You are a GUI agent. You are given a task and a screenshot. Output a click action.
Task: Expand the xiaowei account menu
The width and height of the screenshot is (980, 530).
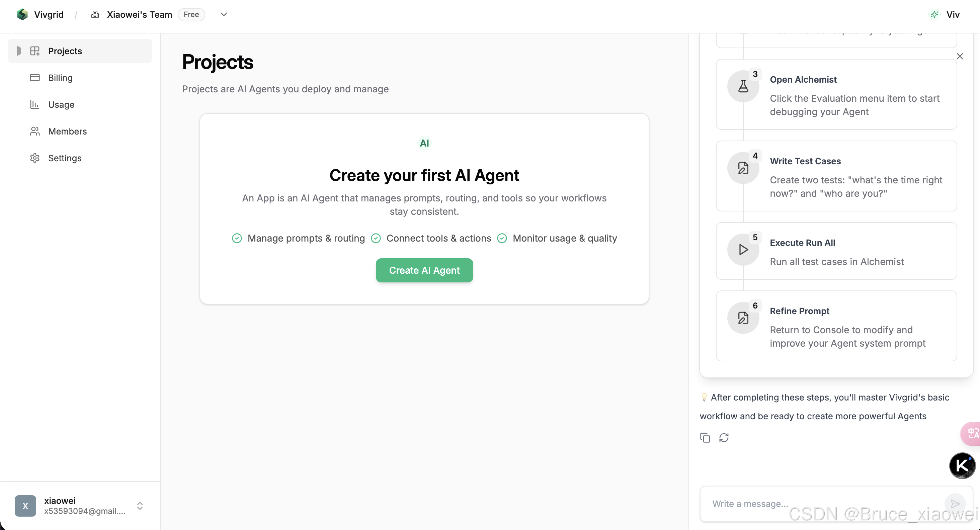tap(140, 506)
